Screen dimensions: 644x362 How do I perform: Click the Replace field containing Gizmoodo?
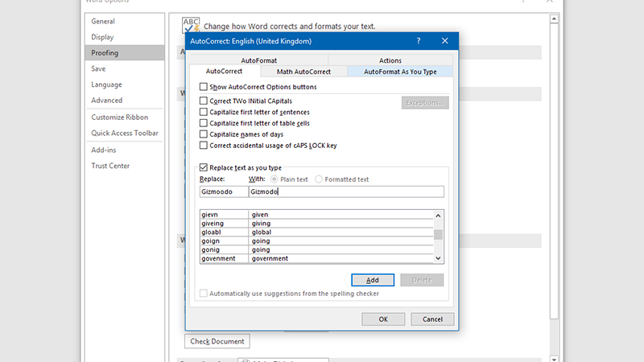coord(224,191)
